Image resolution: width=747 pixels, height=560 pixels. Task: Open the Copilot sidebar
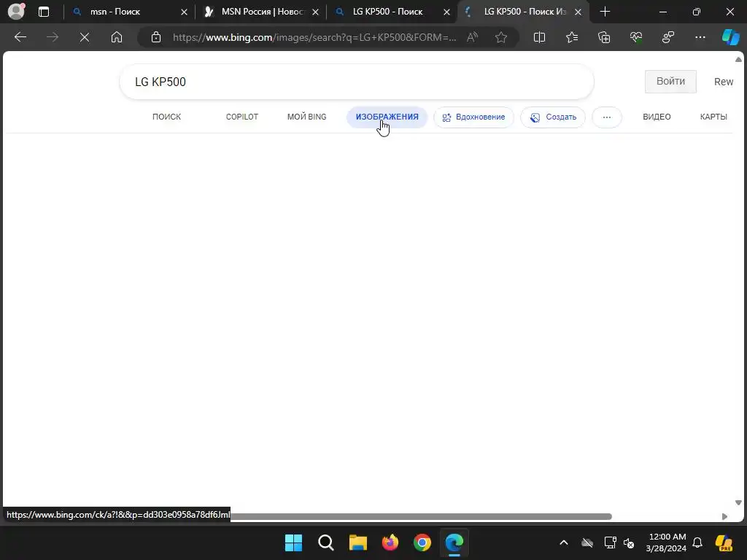(x=731, y=37)
